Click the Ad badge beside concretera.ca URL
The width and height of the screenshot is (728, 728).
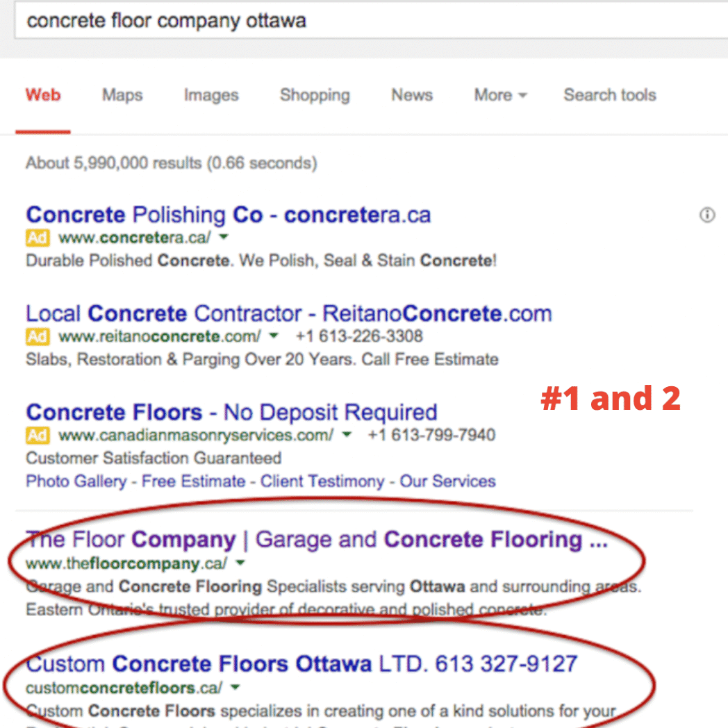pos(38,238)
